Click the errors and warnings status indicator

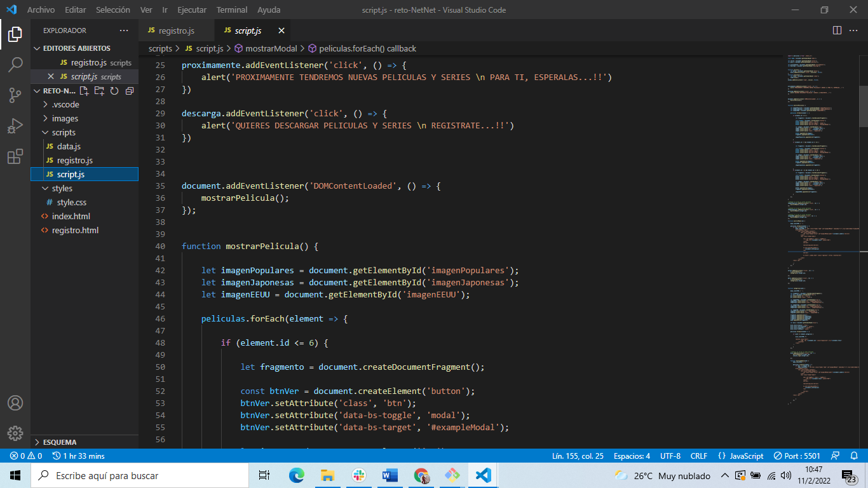[x=26, y=456]
